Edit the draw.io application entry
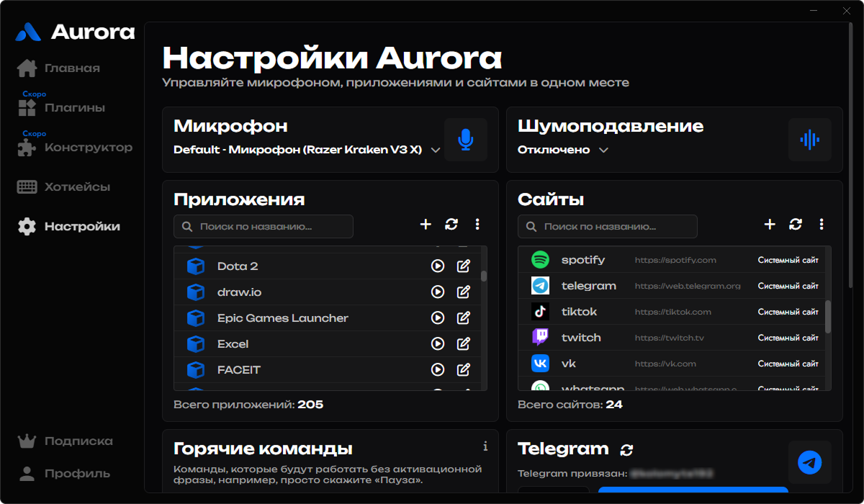This screenshot has width=864, height=504. tap(464, 292)
